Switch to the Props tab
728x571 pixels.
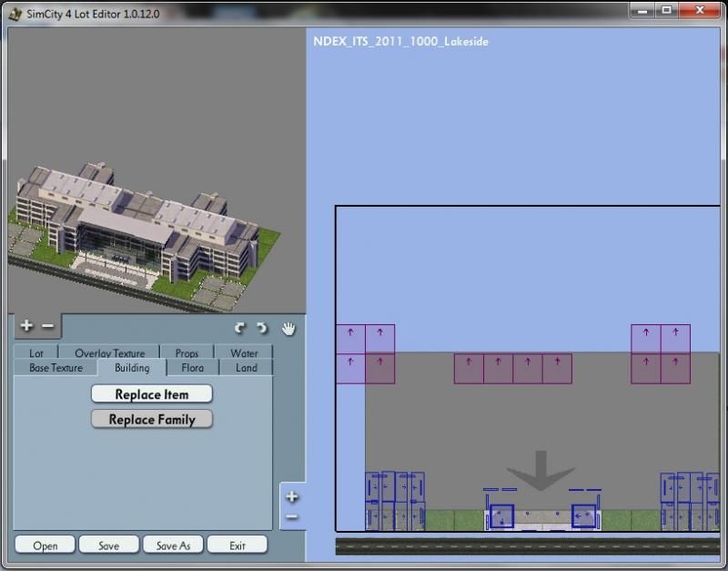click(187, 352)
